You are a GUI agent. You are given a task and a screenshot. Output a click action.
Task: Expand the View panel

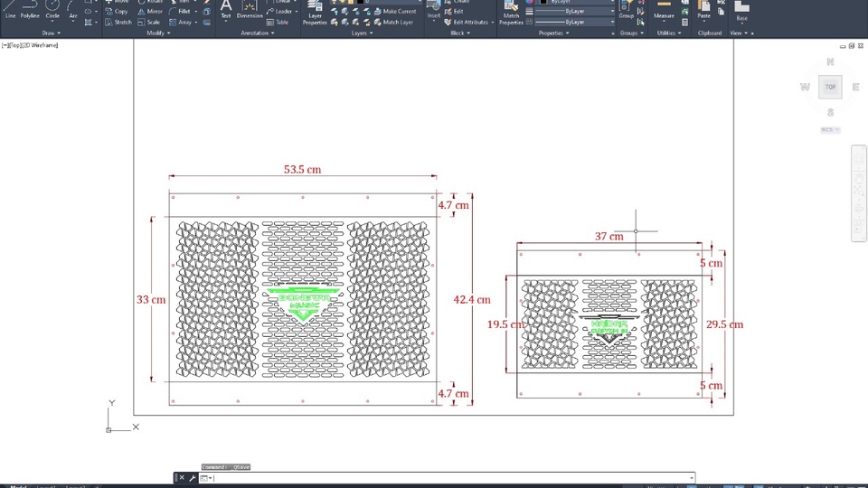739,33
